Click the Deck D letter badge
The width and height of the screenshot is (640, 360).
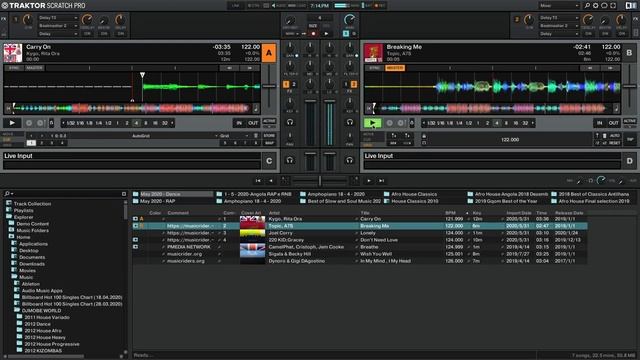pos(629,161)
